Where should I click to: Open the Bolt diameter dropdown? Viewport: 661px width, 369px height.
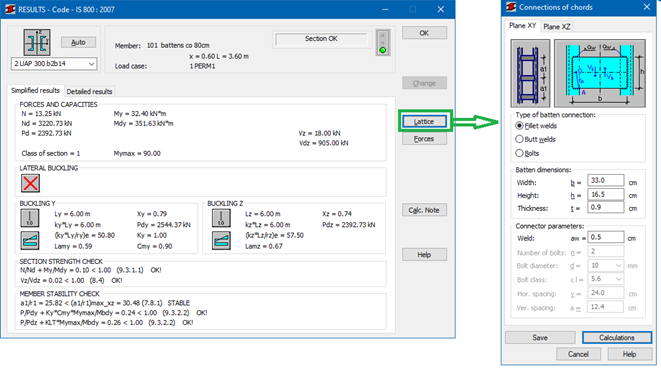coord(605,266)
